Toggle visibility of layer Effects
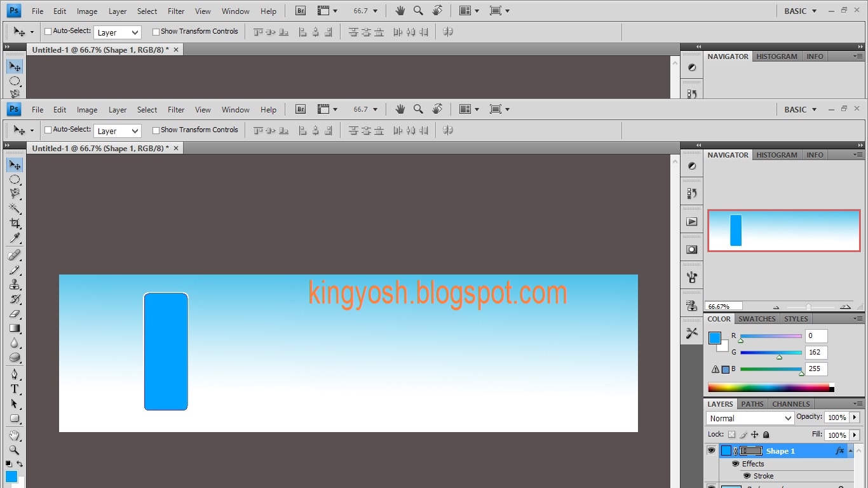 click(735, 464)
